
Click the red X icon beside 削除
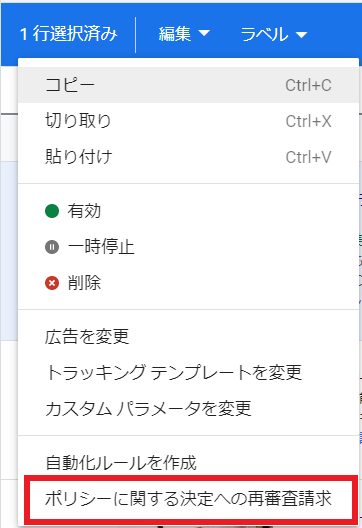pos(52,283)
